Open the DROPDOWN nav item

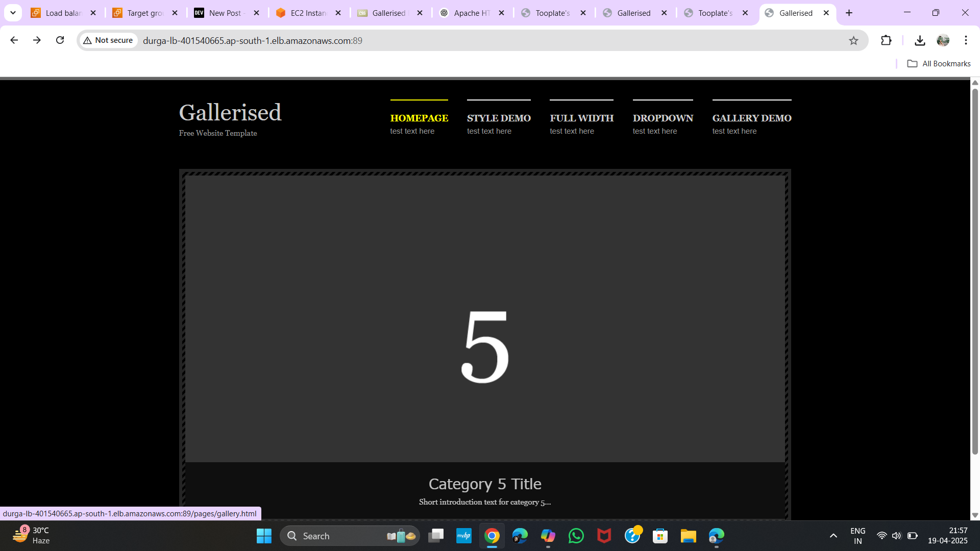(x=663, y=118)
